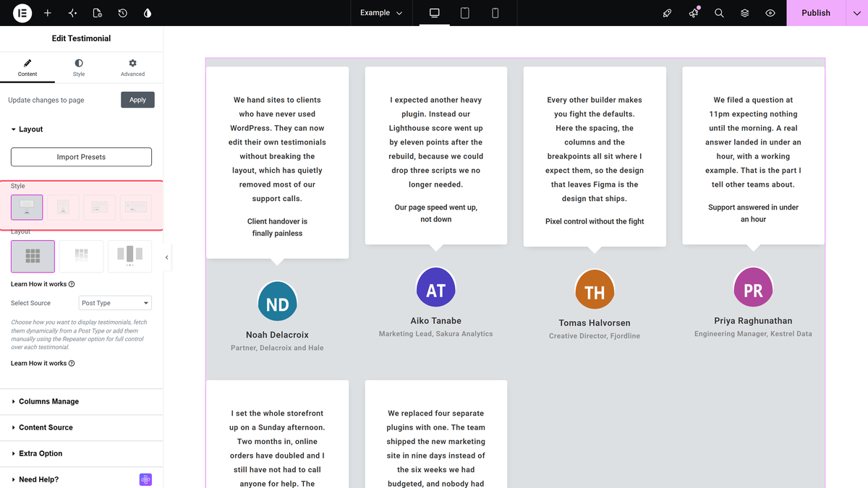Viewport: 868px width, 488px height.
Task: Select the fourth testimonial Style preset
Action: click(136, 207)
